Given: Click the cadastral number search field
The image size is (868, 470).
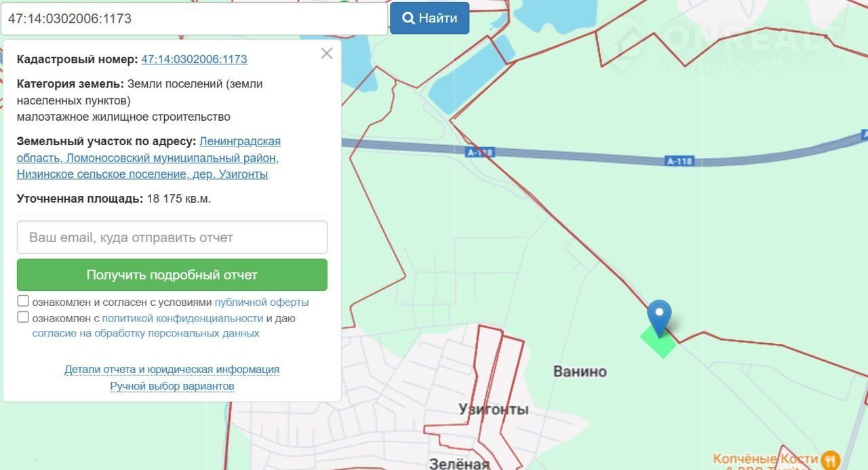Looking at the screenshot, I should pyautogui.click(x=194, y=19).
